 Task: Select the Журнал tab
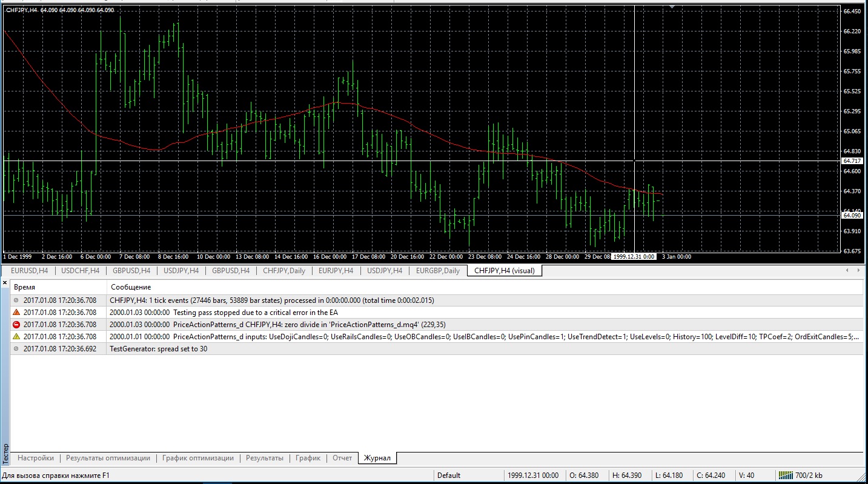pos(377,459)
